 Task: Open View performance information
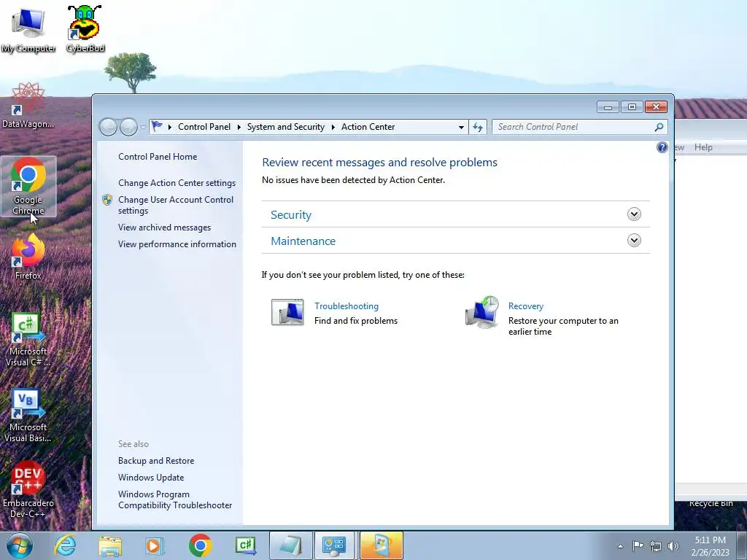point(177,244)
